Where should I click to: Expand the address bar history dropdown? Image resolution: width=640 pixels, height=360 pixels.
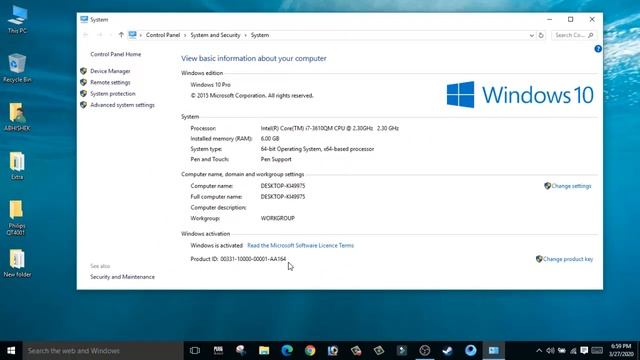531,35
